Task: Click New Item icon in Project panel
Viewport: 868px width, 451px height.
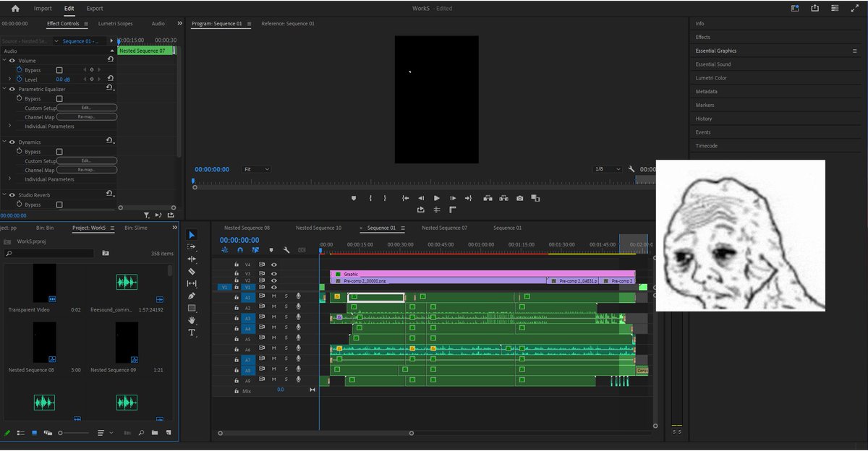Action: (168, 433)
